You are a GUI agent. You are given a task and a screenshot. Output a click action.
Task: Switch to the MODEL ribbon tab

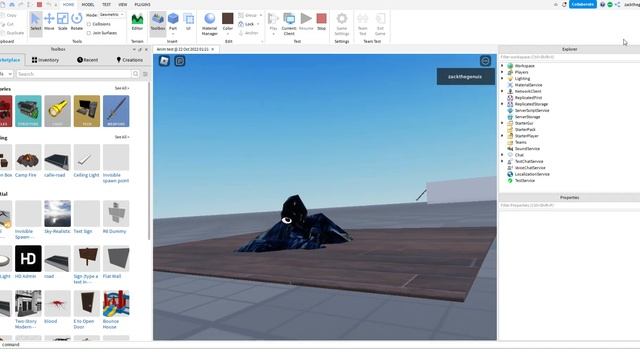(x=88, y=4)
